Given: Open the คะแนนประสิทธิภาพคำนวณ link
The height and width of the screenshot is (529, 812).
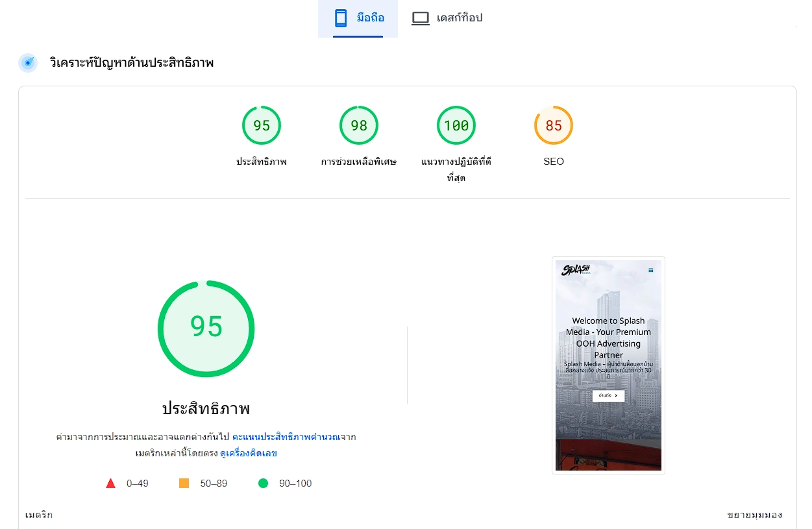Looking at the screenshot, I should click(x=286, y=437).
